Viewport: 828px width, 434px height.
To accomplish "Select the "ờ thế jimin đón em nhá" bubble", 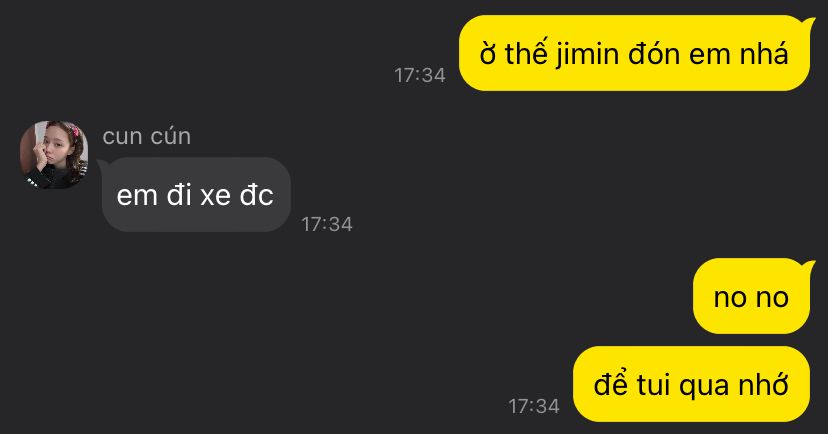I will 634,53.
